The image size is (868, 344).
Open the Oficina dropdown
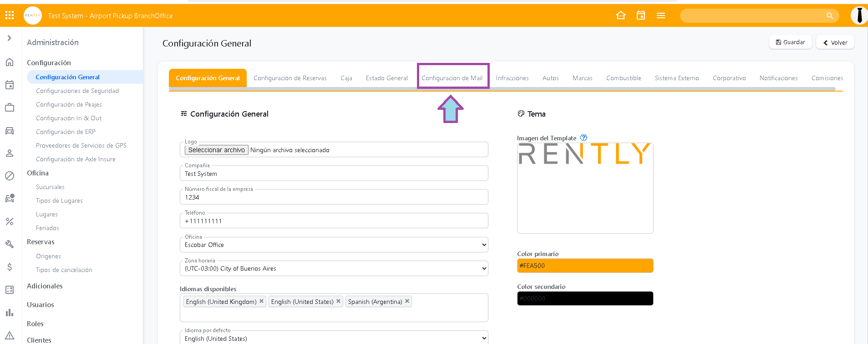[x=334, y=245]
